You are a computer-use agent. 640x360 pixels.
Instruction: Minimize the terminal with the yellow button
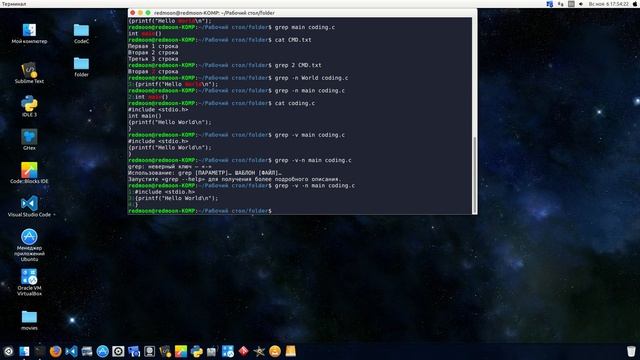140,13
